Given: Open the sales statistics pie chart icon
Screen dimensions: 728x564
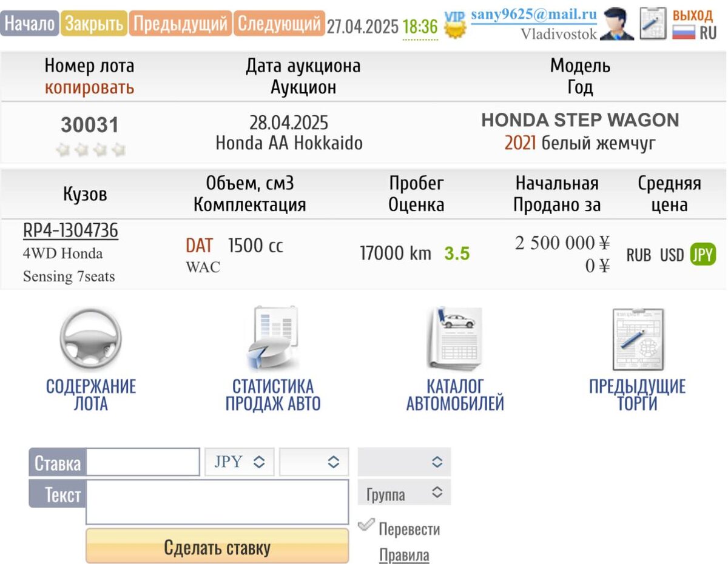Looking at the screenshot, I should (272, 339).
